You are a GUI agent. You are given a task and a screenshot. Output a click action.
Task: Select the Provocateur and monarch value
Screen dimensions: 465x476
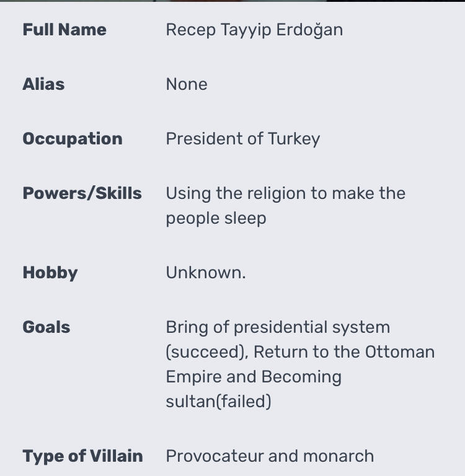[270, 456]
